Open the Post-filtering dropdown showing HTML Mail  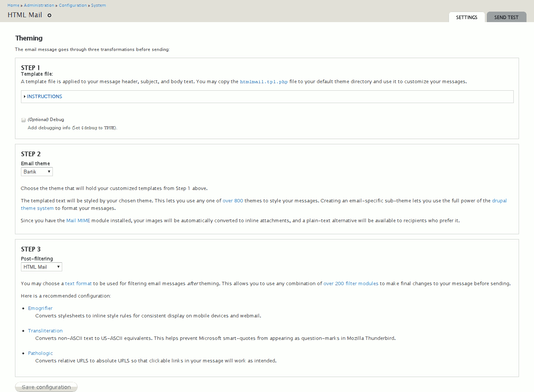(42, 267)
